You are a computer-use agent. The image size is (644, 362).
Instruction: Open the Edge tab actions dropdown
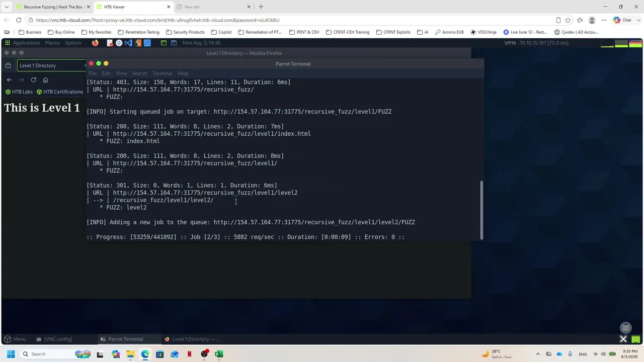pos(7,7)
